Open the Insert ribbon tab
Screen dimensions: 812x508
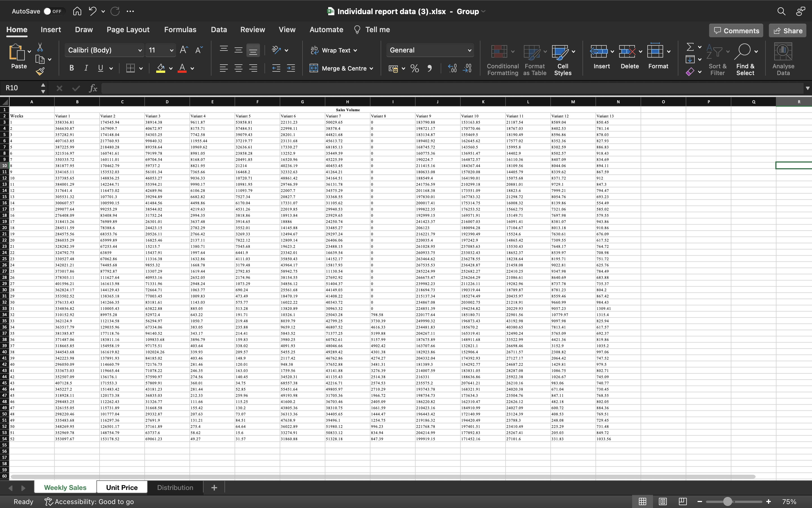(x=51, y=30)
